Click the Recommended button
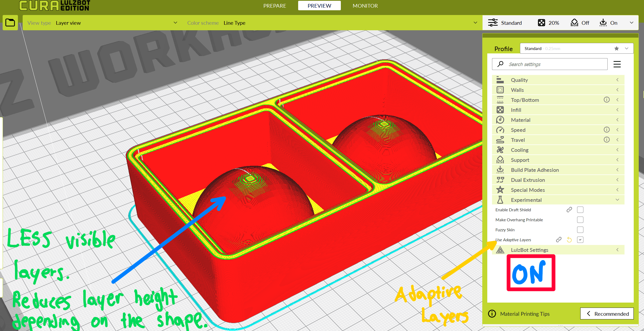The width and height of the screenshot is (644, 331). pos(607,314)
